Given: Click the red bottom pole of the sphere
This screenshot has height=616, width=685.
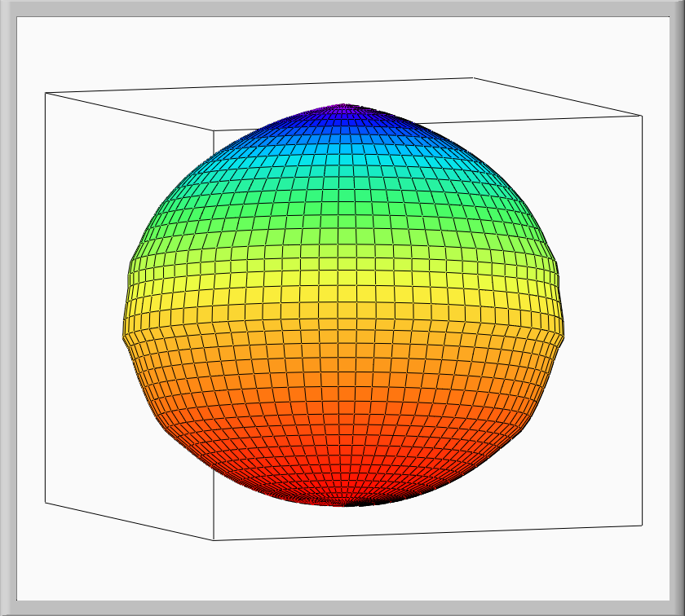Looking at the screenshot, I should 342,495.
